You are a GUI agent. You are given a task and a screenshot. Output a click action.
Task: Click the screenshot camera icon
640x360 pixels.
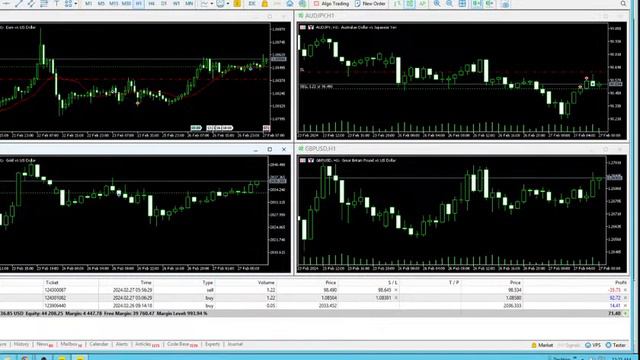tap(505, 4)
